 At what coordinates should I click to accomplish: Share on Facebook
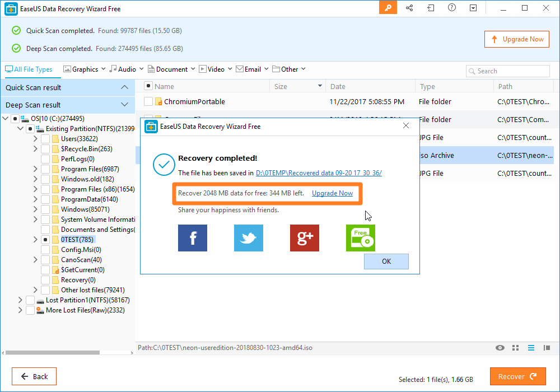(193, 238)
